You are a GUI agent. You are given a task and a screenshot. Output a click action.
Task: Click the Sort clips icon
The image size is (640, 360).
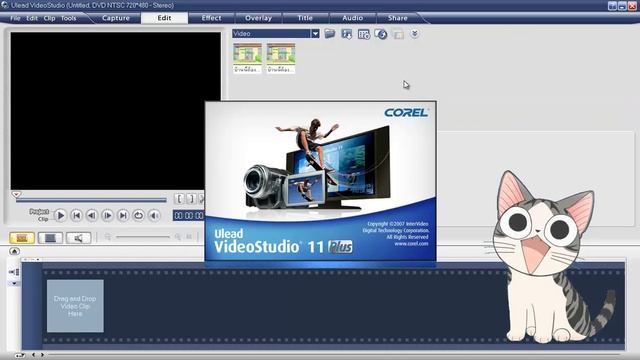pyautogui.click(x=381, y=34)
